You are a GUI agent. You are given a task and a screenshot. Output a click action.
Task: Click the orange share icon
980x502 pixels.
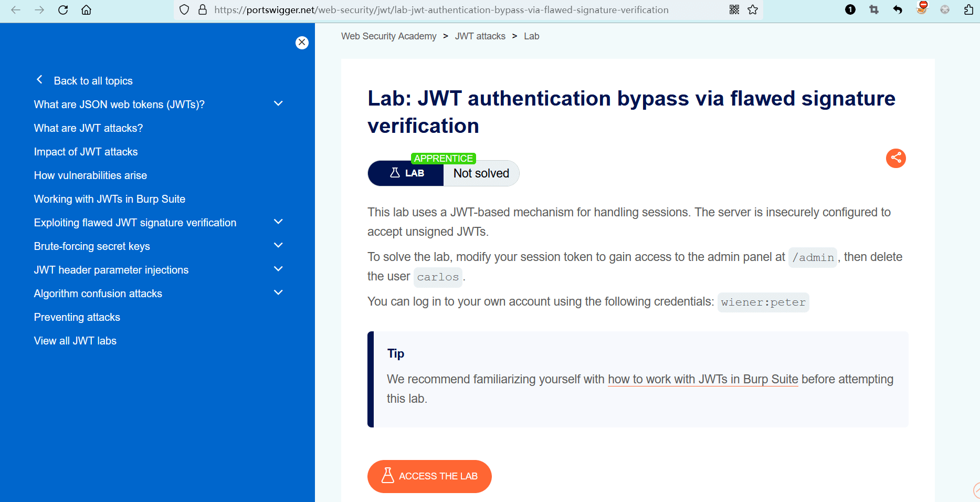(x=896, y=158)
